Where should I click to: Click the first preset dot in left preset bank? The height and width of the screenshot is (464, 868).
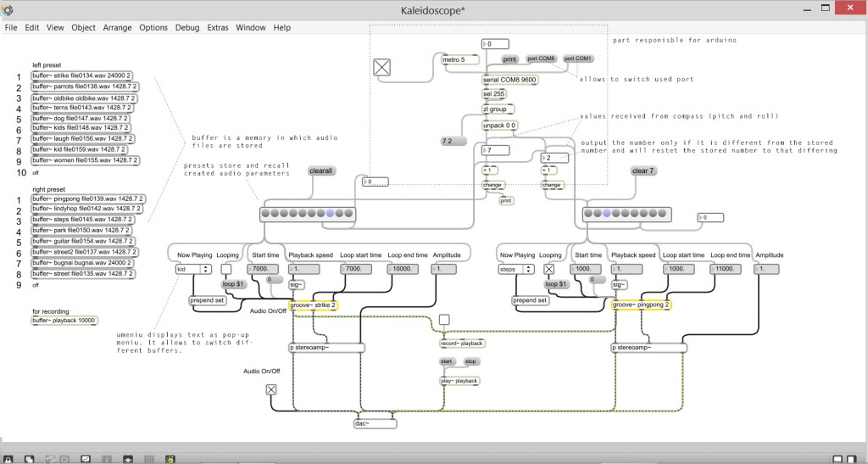point(268,214)
